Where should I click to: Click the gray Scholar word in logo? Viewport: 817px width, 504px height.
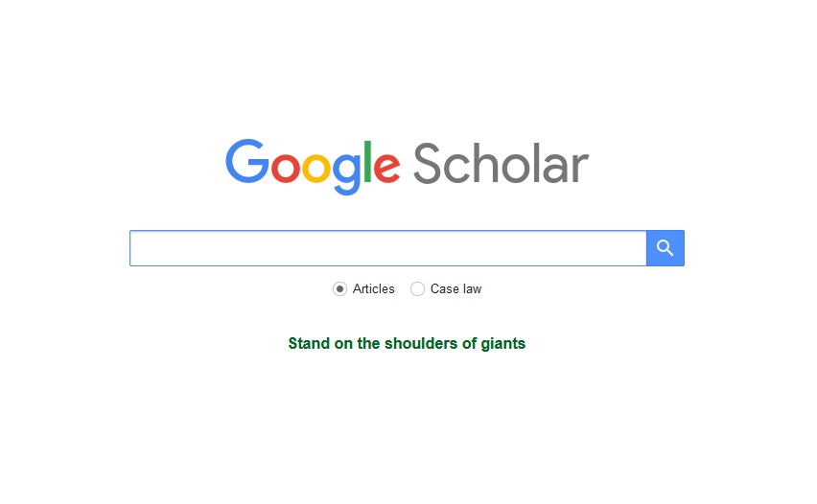pyautogui.click(x=502, y=164)
